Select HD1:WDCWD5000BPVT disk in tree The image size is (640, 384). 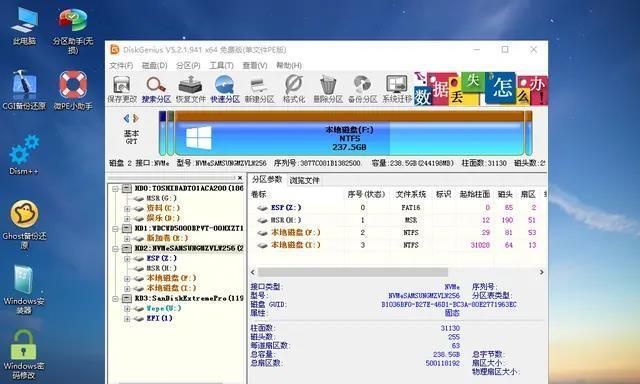coord(189,228)
